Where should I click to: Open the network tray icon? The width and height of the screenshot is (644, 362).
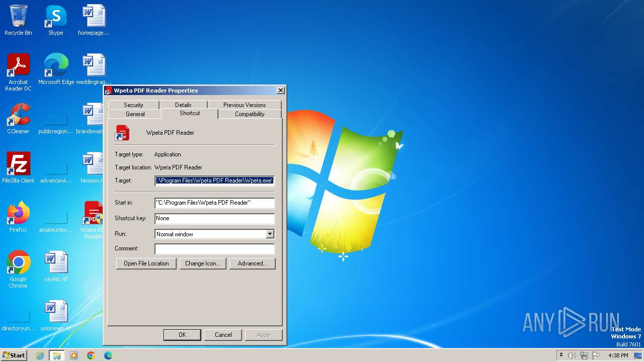tap(584, 355)
